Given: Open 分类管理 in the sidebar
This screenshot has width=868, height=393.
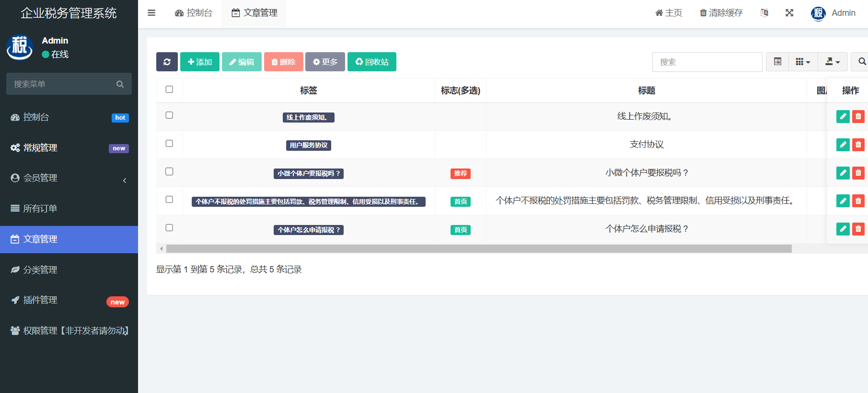Looking at the screenshot, I should click(69, 270).
